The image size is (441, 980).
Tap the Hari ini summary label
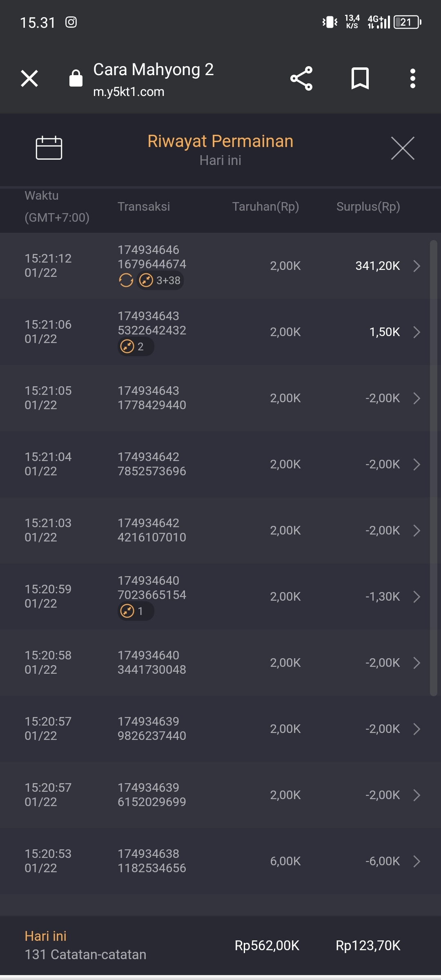point(45,936)
